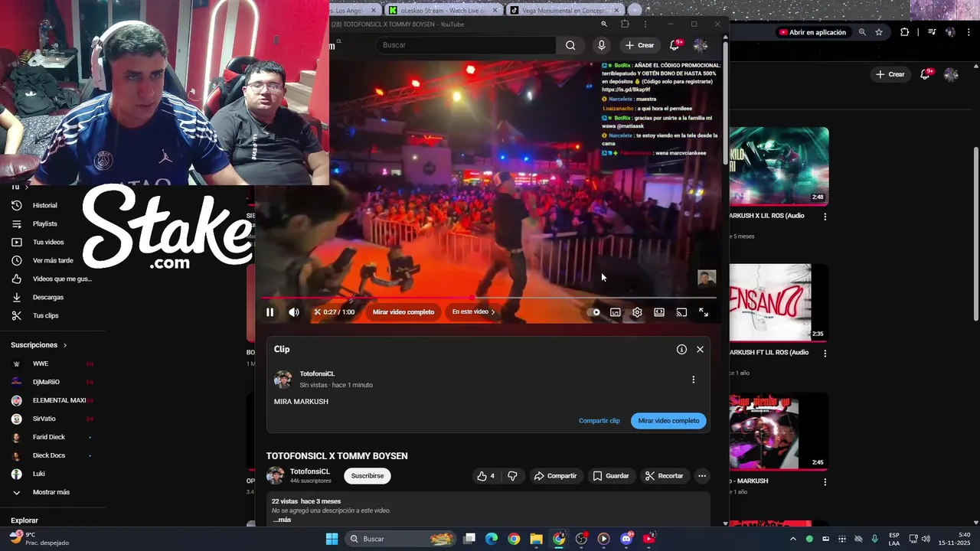Expand 'Mostrar más' subscriptions

click(x=51, y=492)
